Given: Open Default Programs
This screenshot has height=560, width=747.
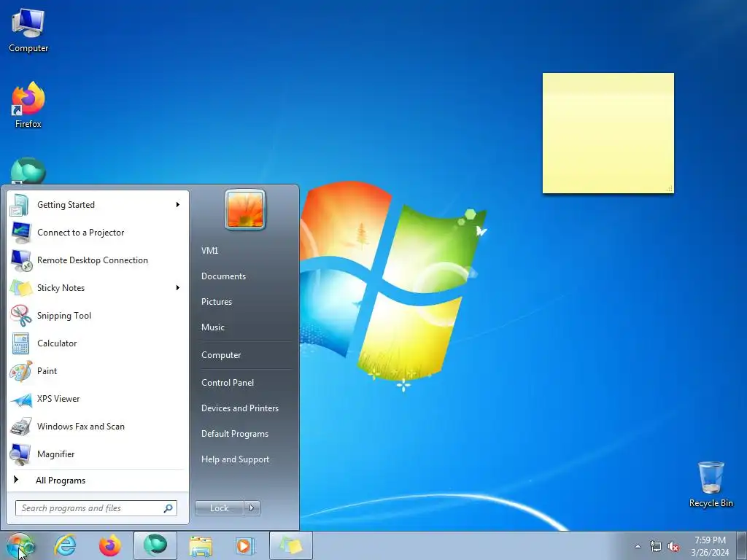Looking at the screenshot, I should pyautogui.click(x=235, y=434).
